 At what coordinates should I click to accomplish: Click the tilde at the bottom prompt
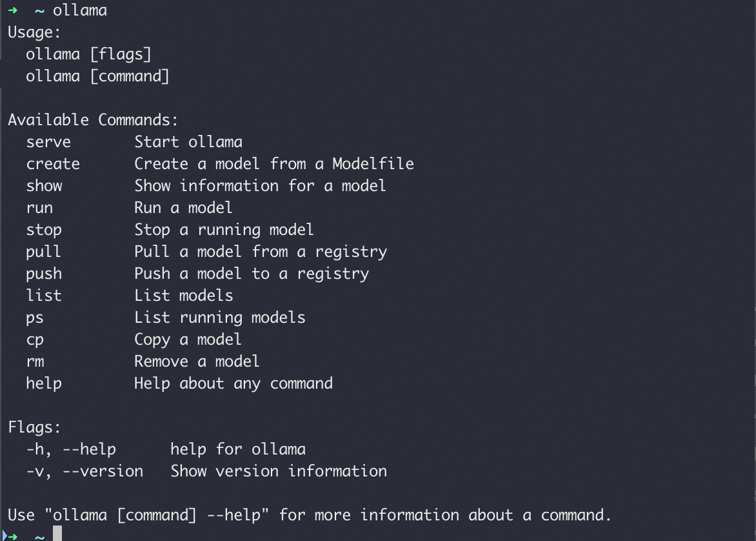click(39, 536)
